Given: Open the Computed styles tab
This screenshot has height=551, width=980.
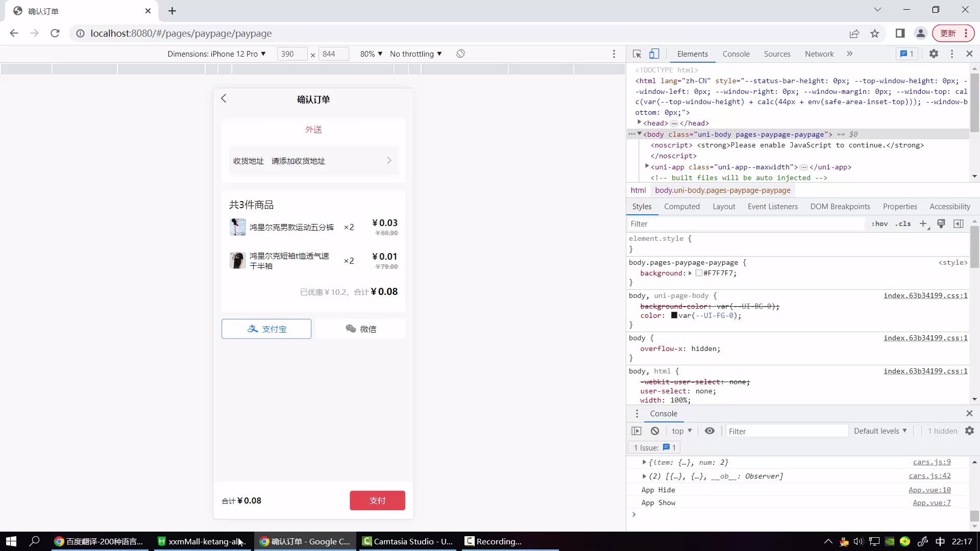Looking at the screenshot, I should (x=681, y=207).
